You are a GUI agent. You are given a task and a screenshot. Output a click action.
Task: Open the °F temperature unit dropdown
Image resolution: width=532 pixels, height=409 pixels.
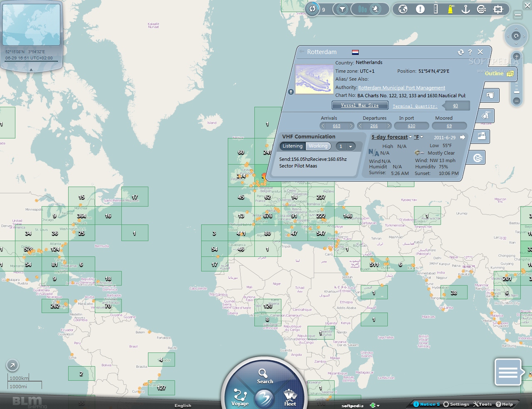[x=419, y=137]
